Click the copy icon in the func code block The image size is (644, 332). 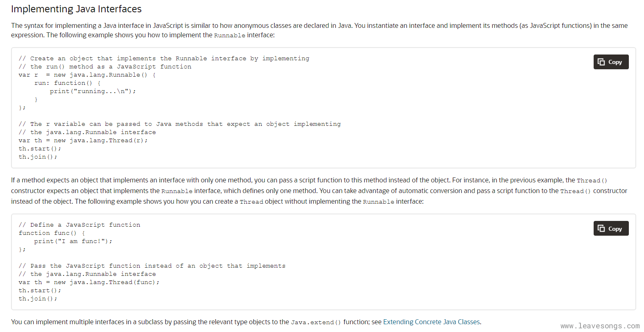pyautogui.click(x=601, y=228)
